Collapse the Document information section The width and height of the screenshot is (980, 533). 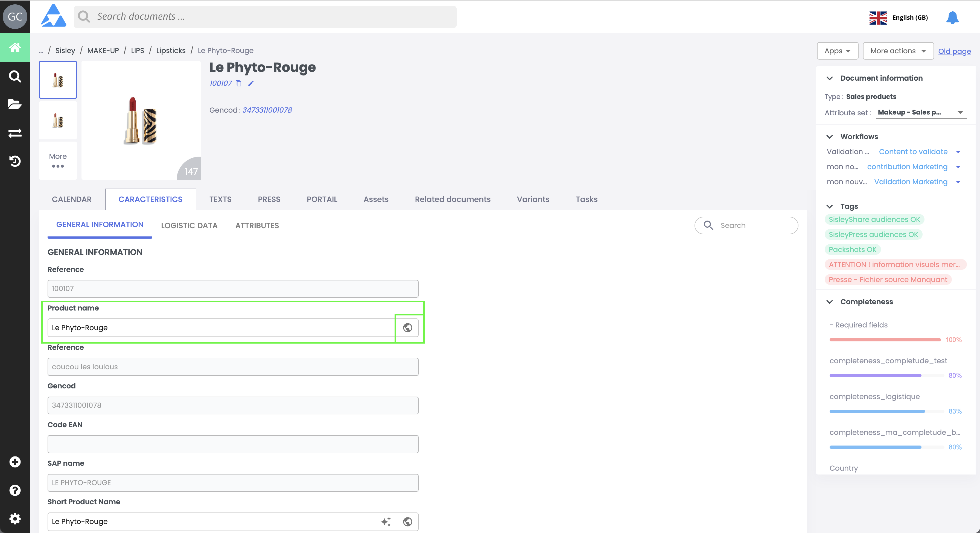tap(830, 78)
